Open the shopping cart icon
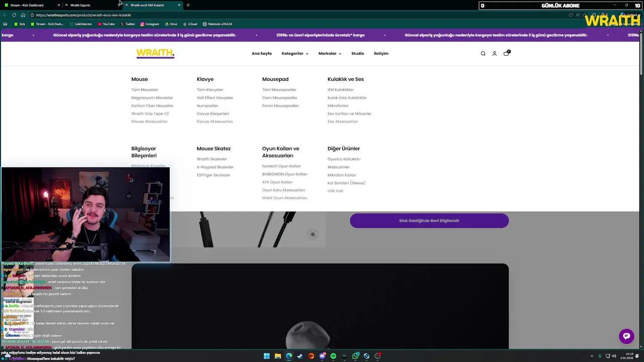 click(506, 53)
